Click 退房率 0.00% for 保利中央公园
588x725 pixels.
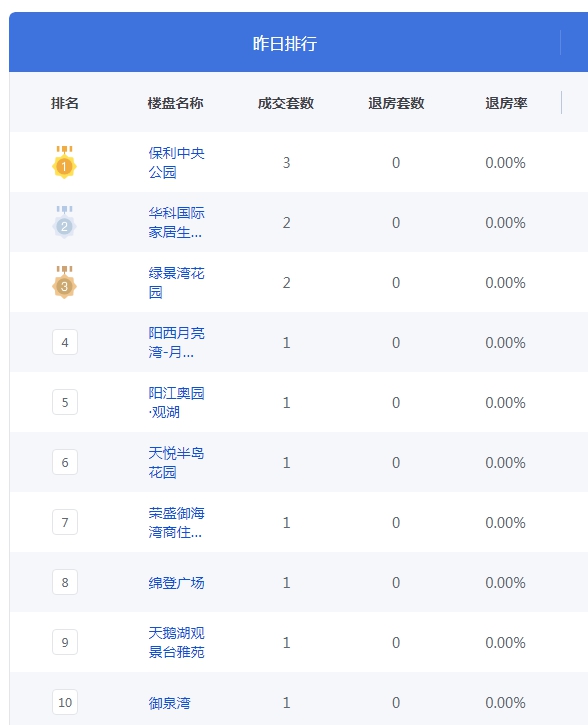(505, 163)
